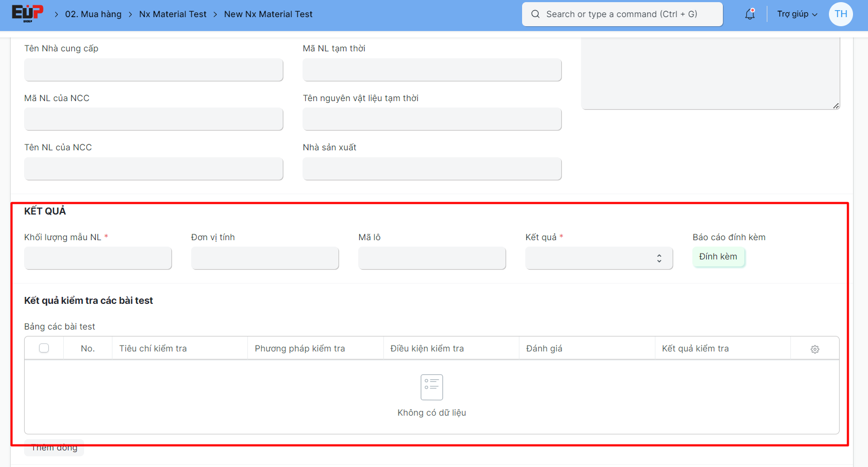This screenshot has height=467, width=868.
Task: Focus the Khối lượng mẫu NL field
Action: (x=98, y=258)
